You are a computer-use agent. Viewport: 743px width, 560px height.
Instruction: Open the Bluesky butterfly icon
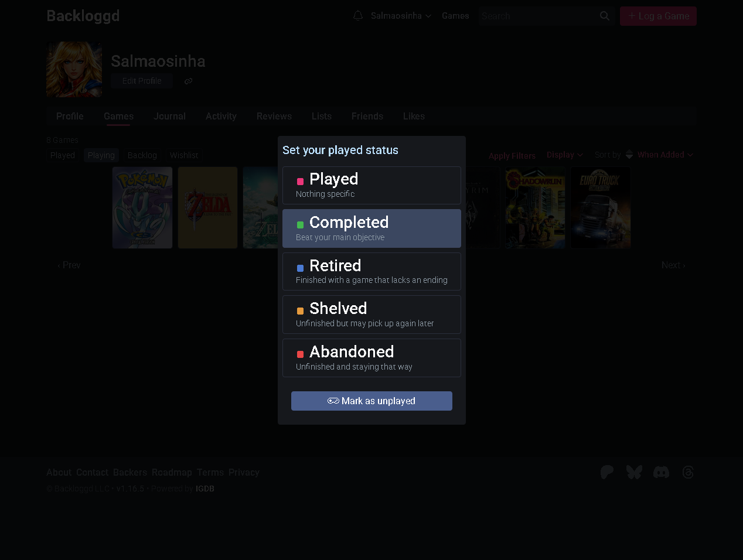(634, 472)
